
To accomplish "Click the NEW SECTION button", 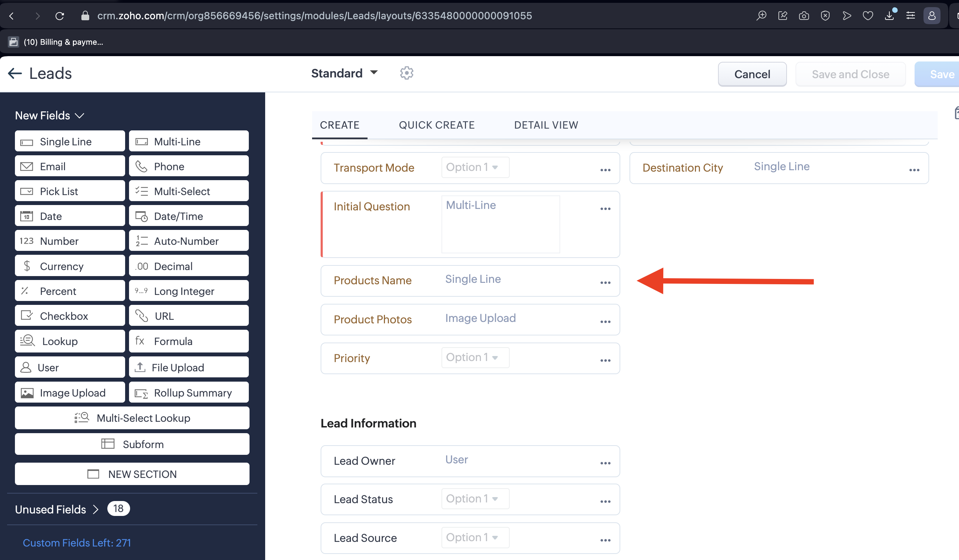I will [132, 474].
